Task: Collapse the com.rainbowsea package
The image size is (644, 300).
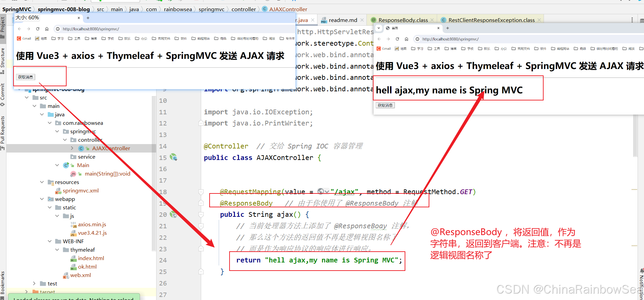Action: coord(50,123)
